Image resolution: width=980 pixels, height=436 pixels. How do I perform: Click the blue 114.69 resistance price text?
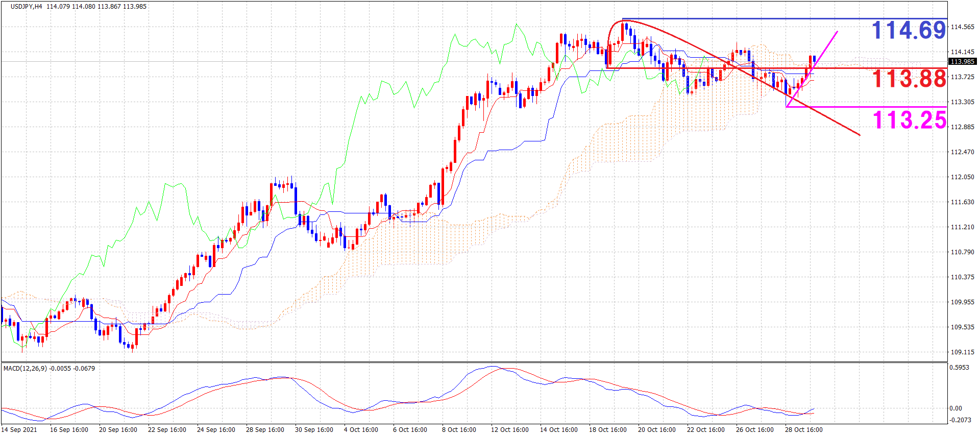(909, 30)
